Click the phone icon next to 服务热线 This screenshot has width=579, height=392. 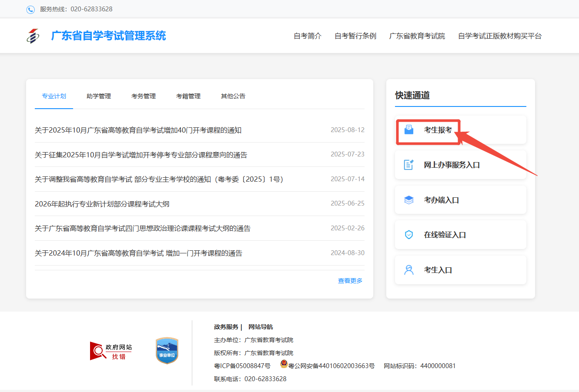pos(30,9)
